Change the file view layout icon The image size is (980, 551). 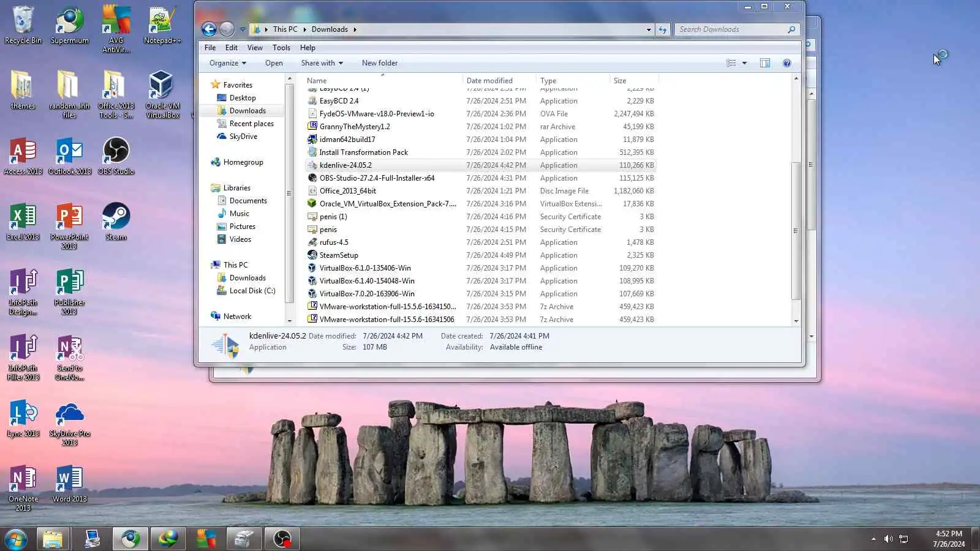pyautogui.click(x=731, y=63)
